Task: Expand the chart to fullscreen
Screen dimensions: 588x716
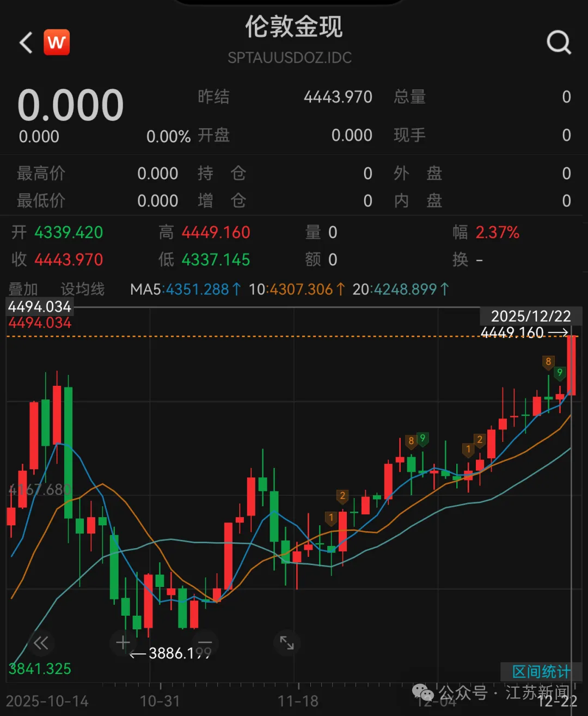Action: (x=287, y=643)
